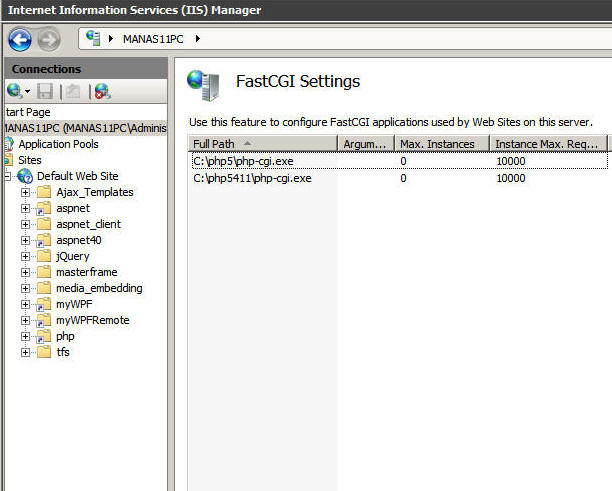Click the Sites node icon

(x=9, y=160)
